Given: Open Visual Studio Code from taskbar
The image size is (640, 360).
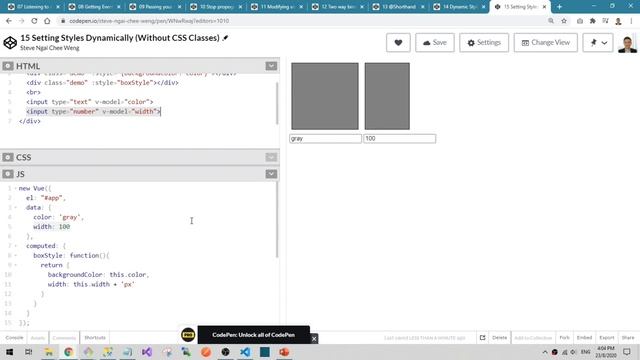Looking at the screenshot, I should click(245, 352).
